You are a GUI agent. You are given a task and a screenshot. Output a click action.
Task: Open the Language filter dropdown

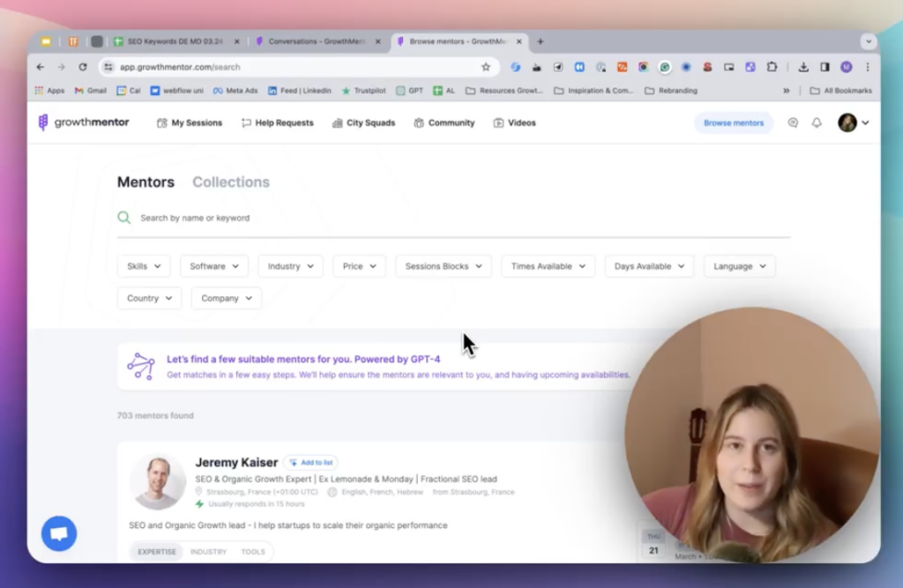739,266
